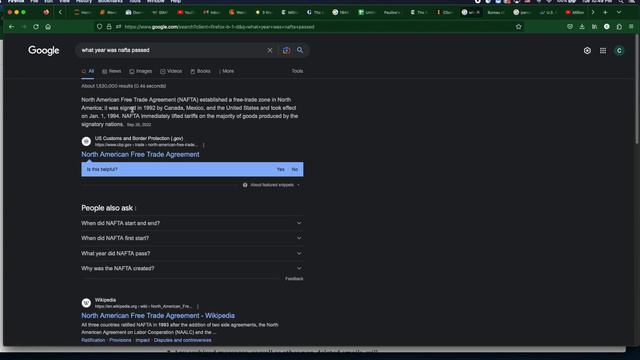Screen dimensions: 640x360
Task: Open macOS Spotlight search
Action: tap(621, 2)
